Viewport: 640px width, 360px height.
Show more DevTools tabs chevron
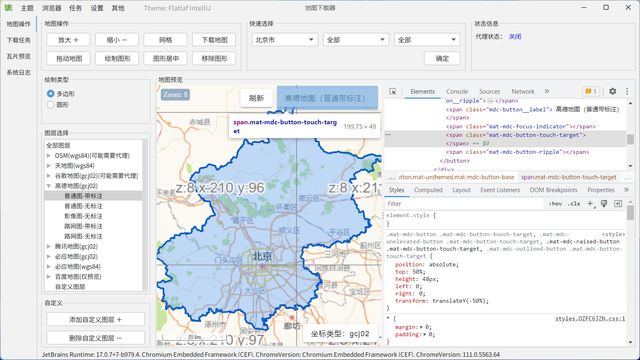(547, 91)
